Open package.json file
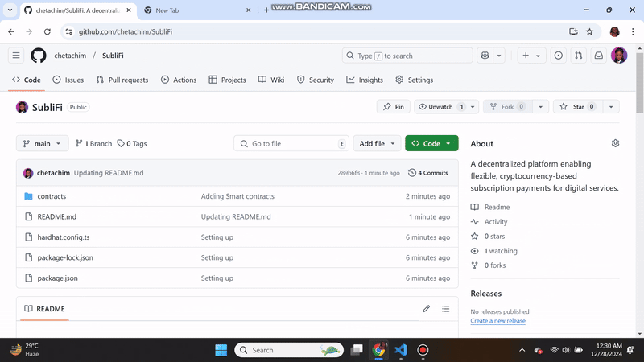The image size is (644, 362). (57, 278)
